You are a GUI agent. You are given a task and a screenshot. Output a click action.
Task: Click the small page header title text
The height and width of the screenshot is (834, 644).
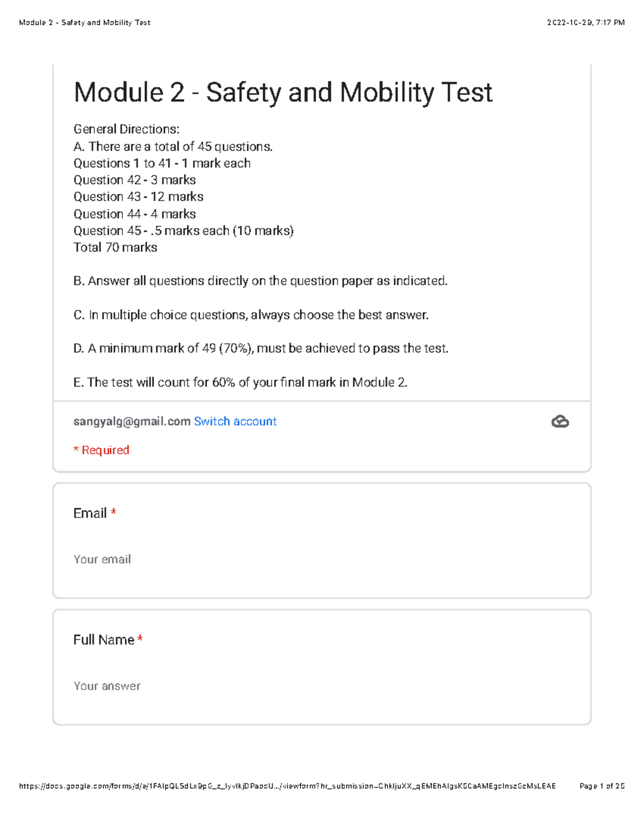tap(84, 23)
